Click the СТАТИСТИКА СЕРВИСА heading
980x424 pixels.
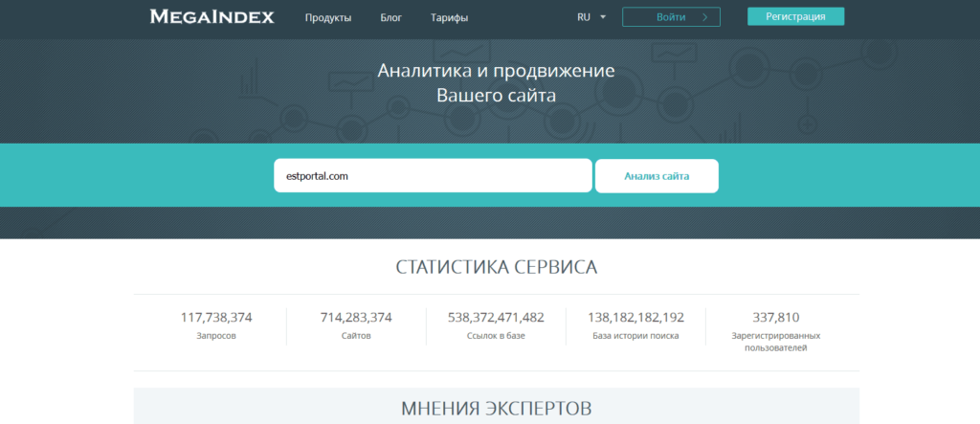(x=496, y=267)
